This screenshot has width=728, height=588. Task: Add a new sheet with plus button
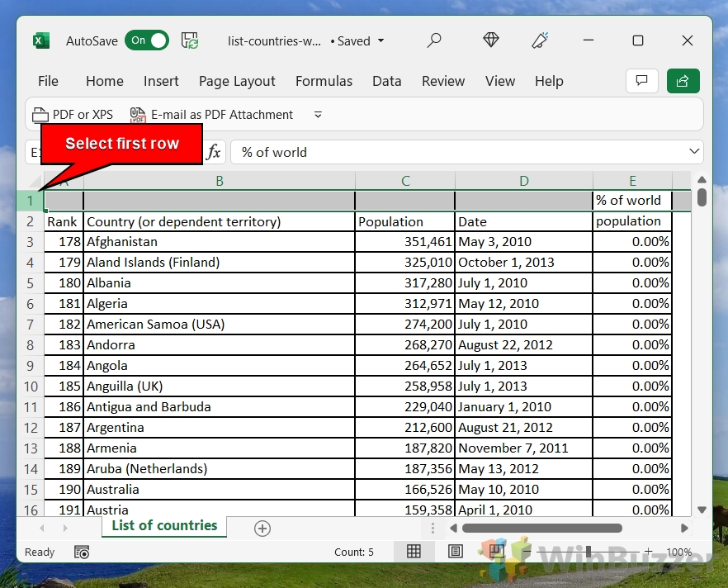262,528
